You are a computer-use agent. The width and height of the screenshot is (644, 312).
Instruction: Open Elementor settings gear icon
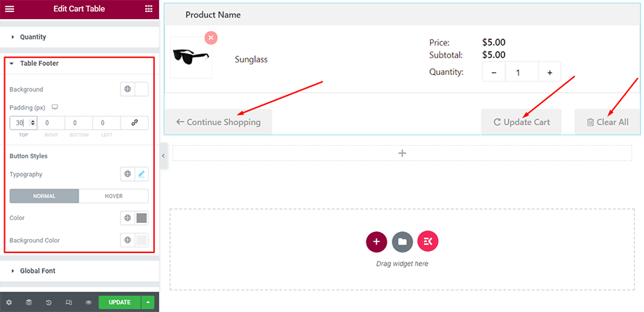9,302
